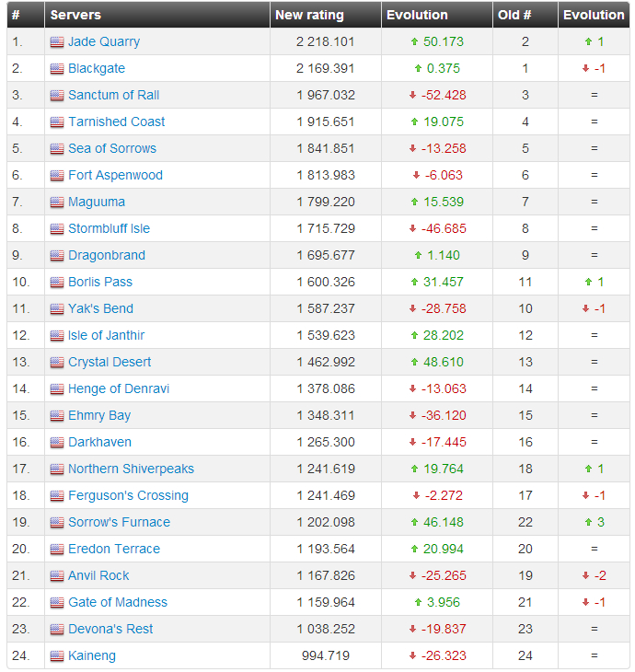This screenshot has width=635, height=672.
Task: Click the red arrow beside -46.685
Action: click(412, 228)
